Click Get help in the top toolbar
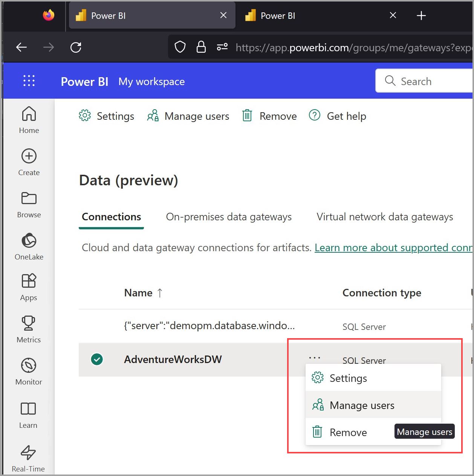Screen dimensions: 474x476 click(x=337, y=116)
